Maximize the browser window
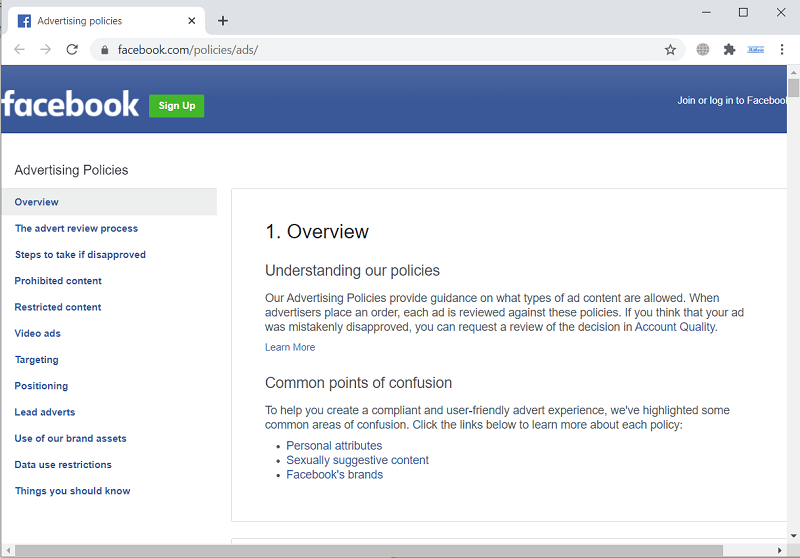 pyautogui.click(x=743, y=12)
